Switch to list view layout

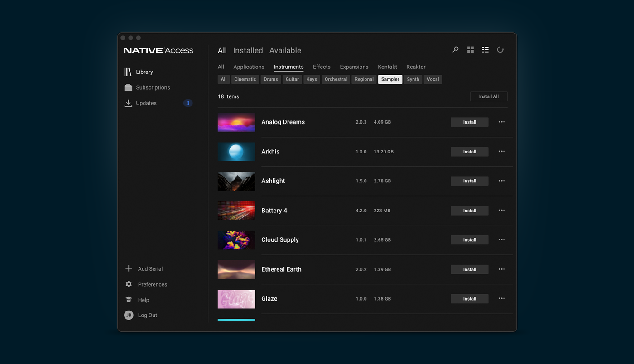[485, 50]
